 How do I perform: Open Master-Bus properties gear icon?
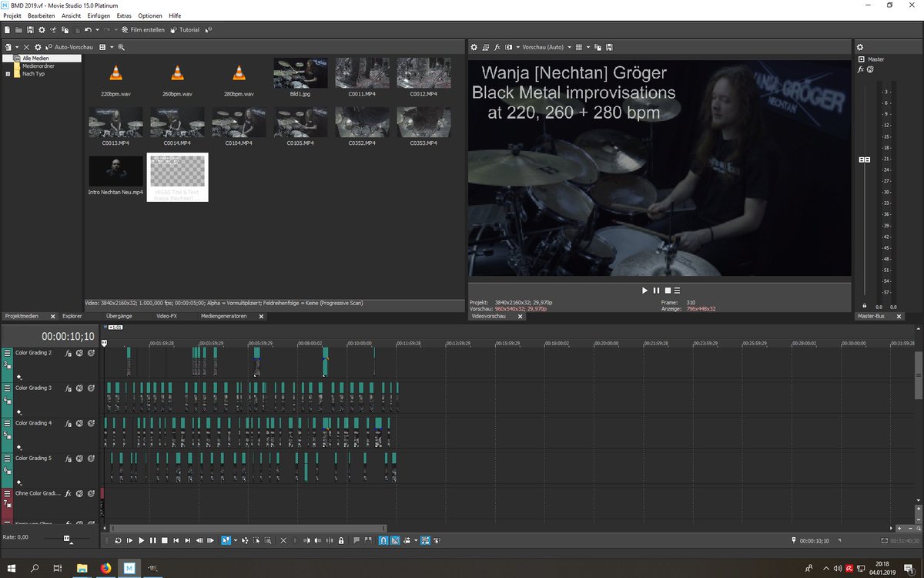coord(860,47)
